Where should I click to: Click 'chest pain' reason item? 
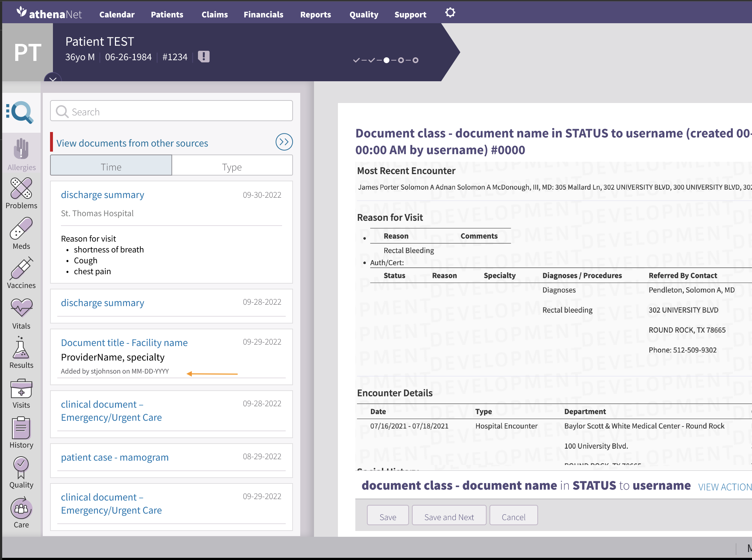click(92, 271)
